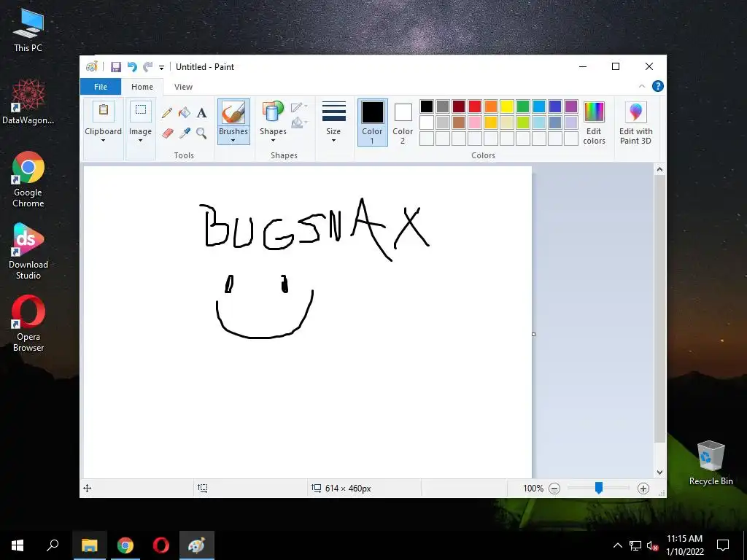The image size is (747, 560).
Task: Pick the green color swatch
Action: pyautogui.click(x=523, y=106)
